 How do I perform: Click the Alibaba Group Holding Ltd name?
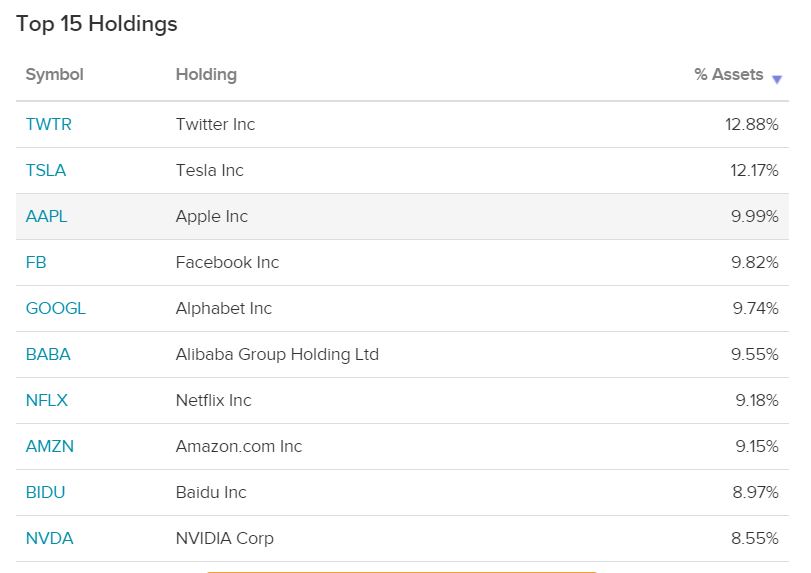point(277,354)
